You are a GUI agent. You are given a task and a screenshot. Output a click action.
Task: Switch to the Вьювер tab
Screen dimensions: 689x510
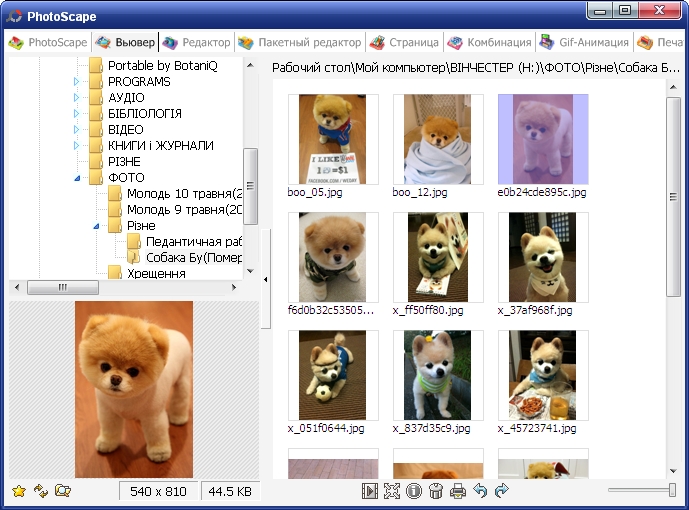126,43
